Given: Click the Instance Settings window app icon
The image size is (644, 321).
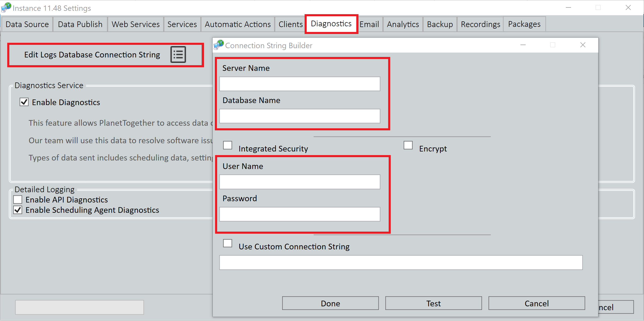Looking at the screenshot, I should 6,7.
